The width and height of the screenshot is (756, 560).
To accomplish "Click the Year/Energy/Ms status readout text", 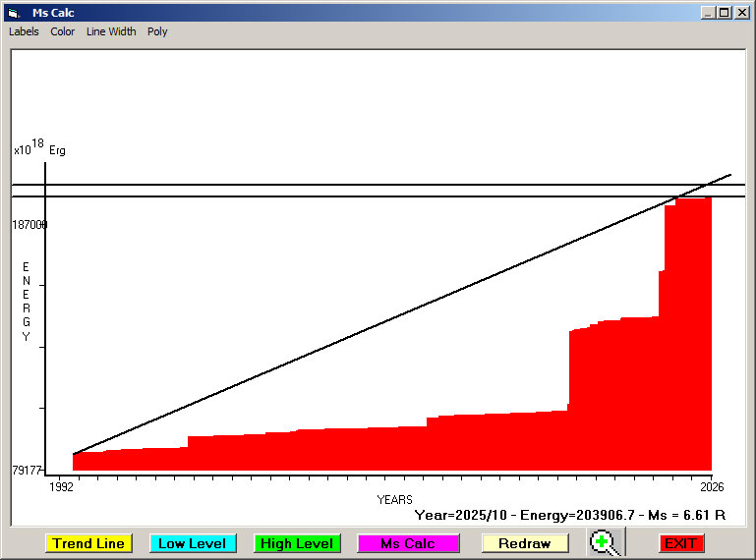I will (569, 514).
